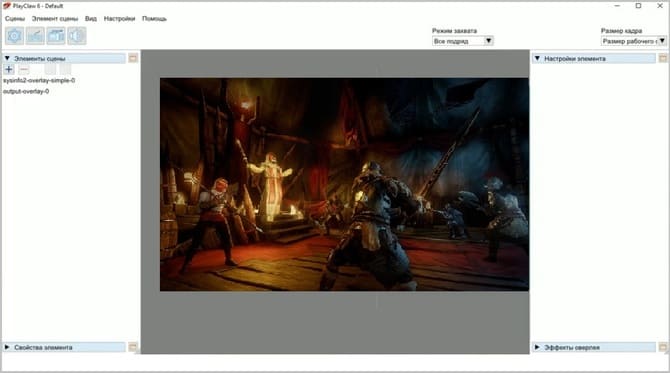The width and height of the screenshot is (670, 373).
Task: Select sysinfo2-overlay-simple-0 in element list
Action: (39, 80)
